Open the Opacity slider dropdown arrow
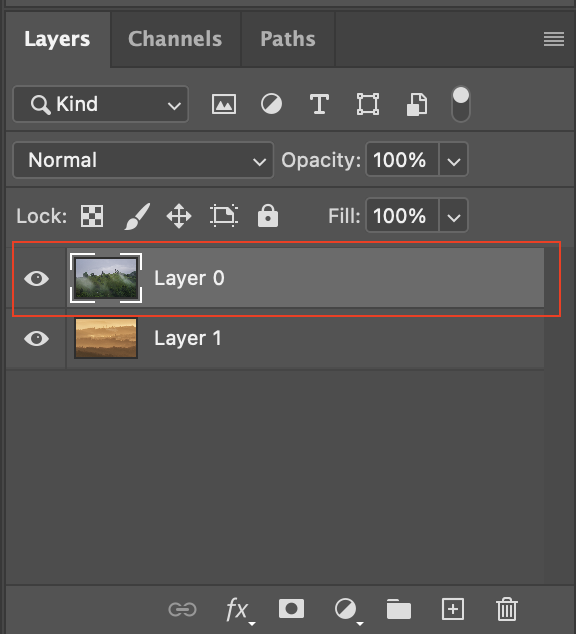This screenshot has width=576, height=634. click(x=454, y=160)
